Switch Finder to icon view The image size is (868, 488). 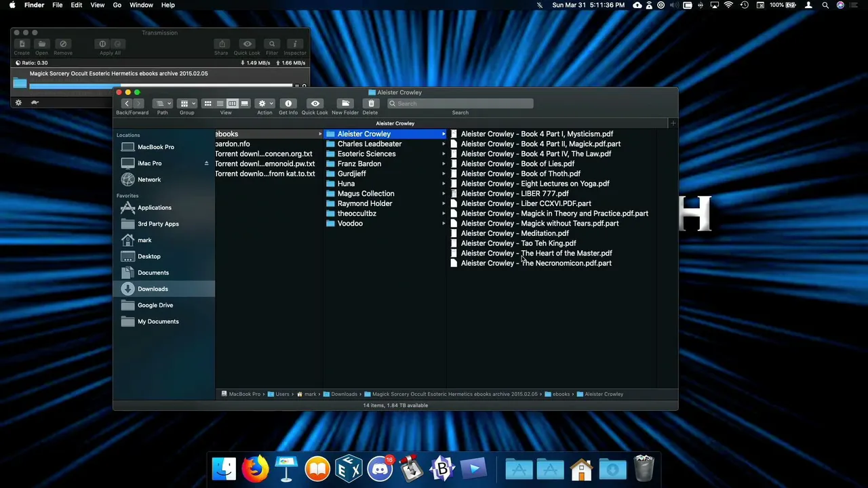(208, 104)
